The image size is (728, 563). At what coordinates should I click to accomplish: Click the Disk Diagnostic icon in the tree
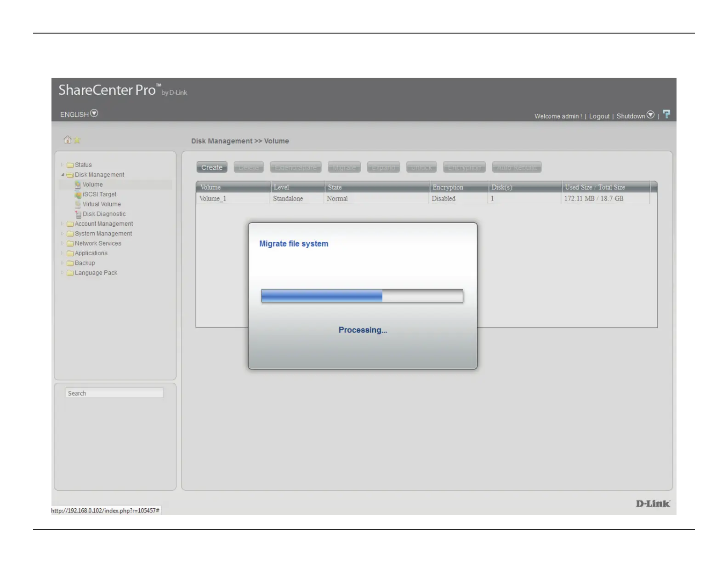[78, 214]
